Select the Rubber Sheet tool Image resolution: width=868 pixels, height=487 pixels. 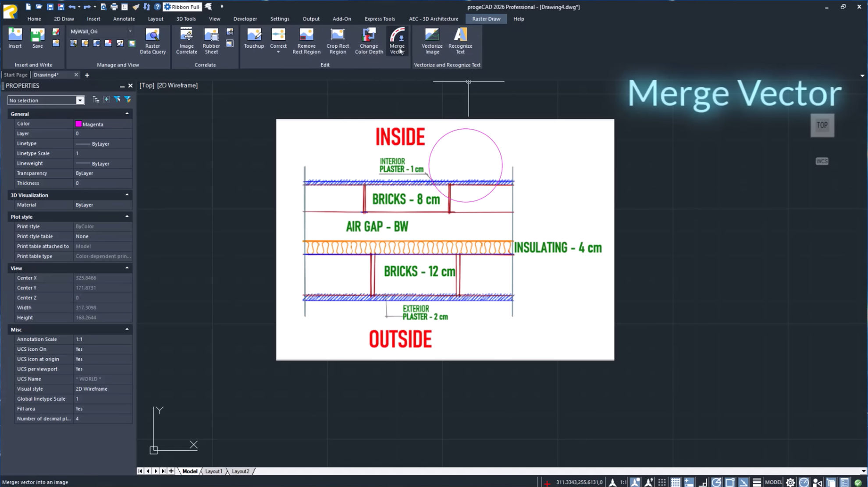click(211, 41)
